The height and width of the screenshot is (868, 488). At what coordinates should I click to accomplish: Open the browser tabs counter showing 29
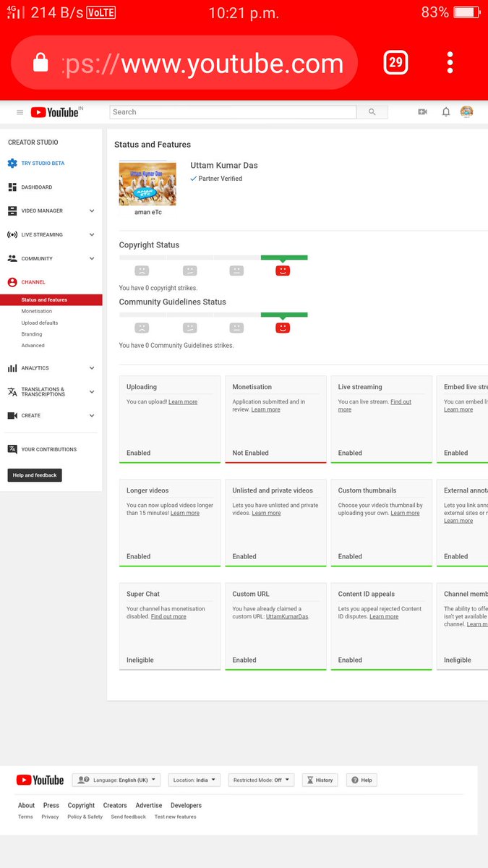point(395,63)
